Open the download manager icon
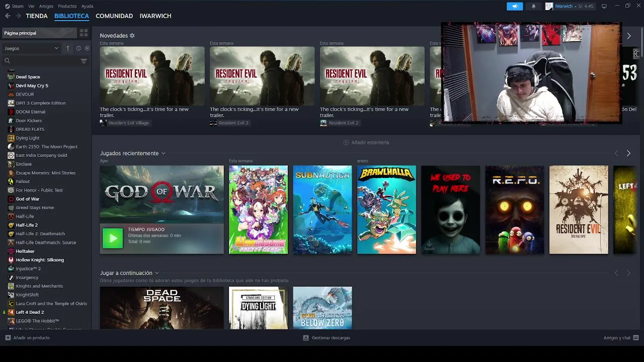 (x=306, y=338)
